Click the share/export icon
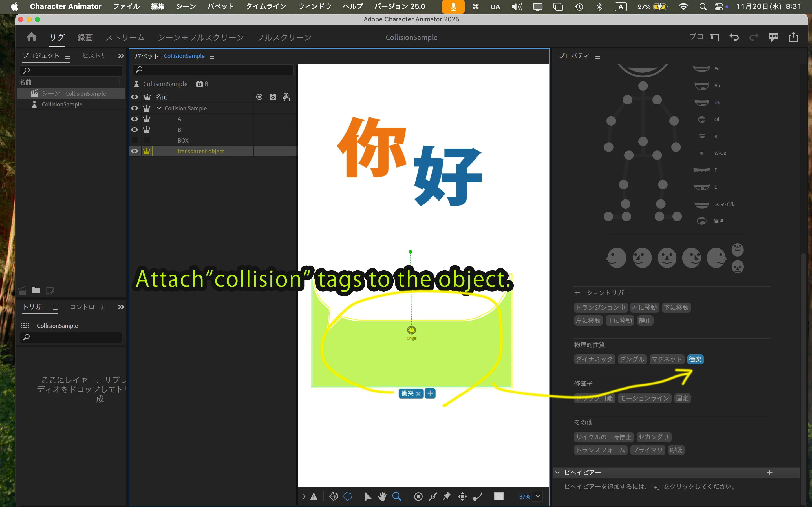The width and height of the screenshot is (812, 507). [793, 37]
